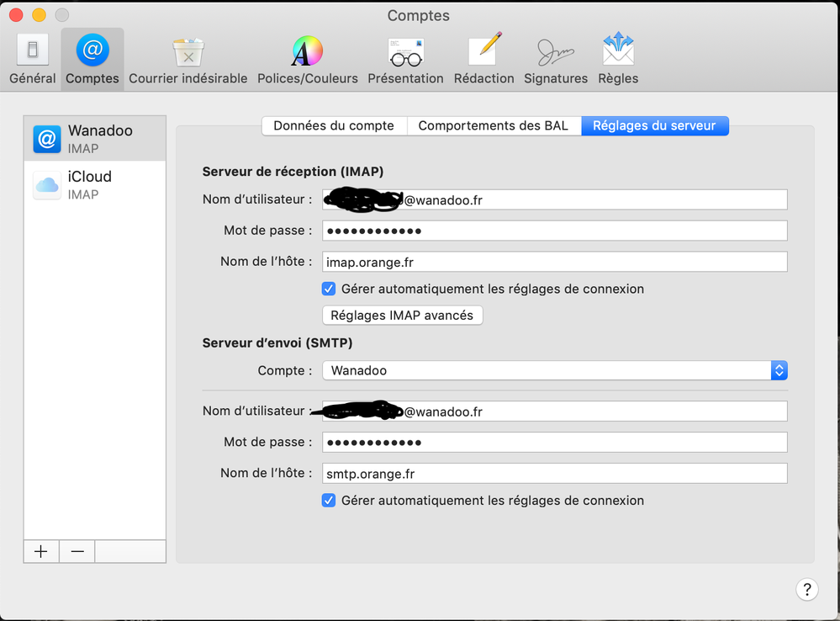Select the Réglages du serveur tab
The height and width of the screenshot is (621, 840).
tap(655, 125)
